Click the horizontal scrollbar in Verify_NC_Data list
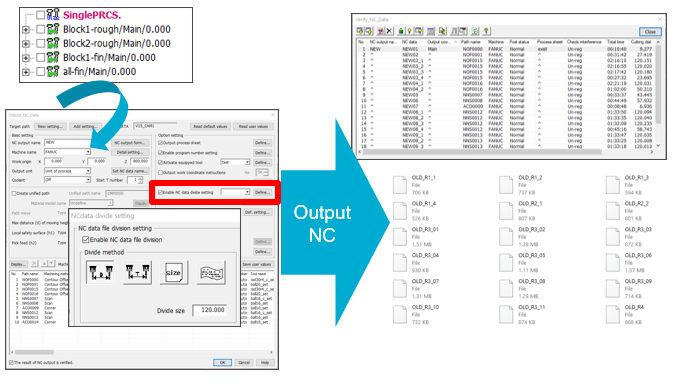Screen dimensions: 673x385 point(482,152)
